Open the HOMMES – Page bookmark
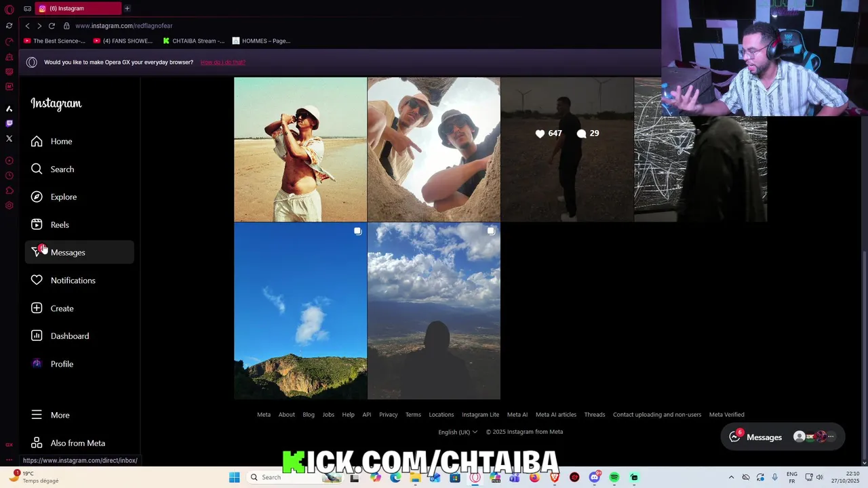Image resolution: width=868 pixels, height=488 pixels. [x=261, y=41]
